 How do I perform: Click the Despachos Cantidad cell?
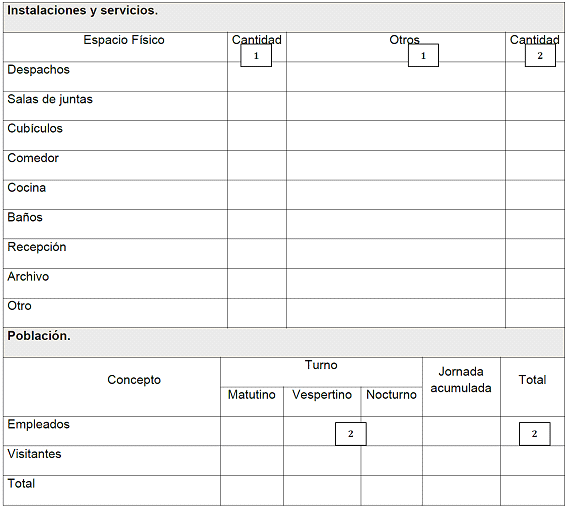(257, 77)
